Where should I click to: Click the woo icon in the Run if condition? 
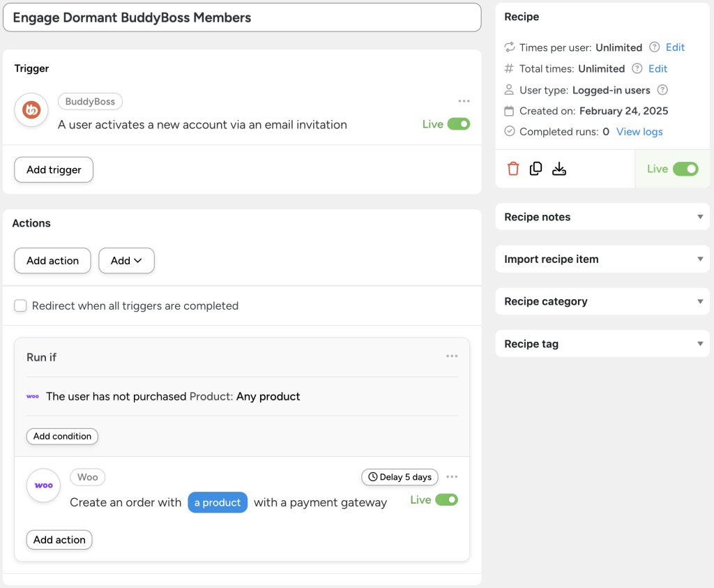tap(32, 395)
